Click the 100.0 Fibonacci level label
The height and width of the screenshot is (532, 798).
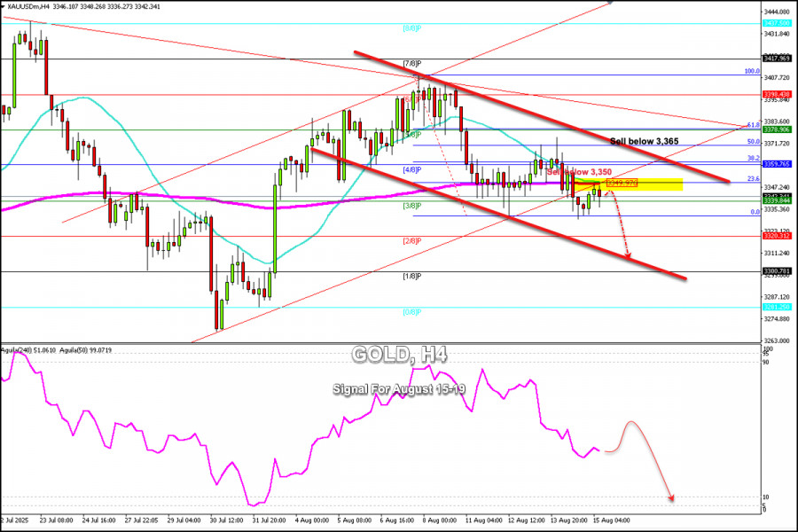[x=752, y=71]
